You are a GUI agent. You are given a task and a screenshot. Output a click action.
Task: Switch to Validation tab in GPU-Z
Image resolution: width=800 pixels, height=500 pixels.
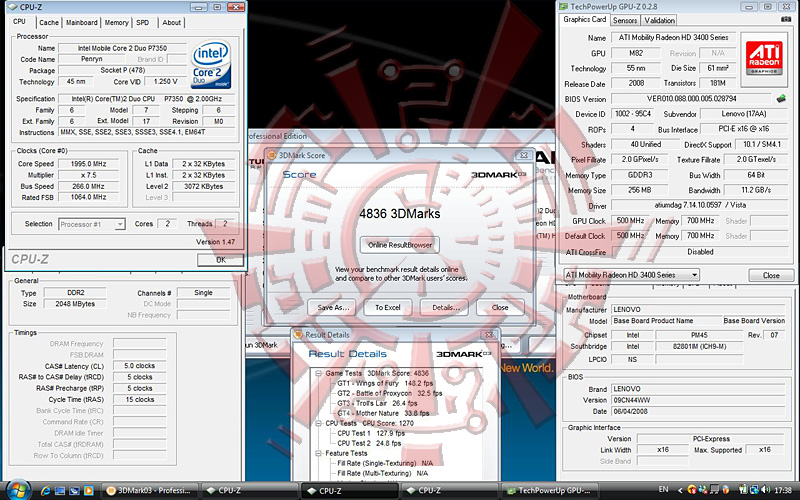[x=659, y=20]
